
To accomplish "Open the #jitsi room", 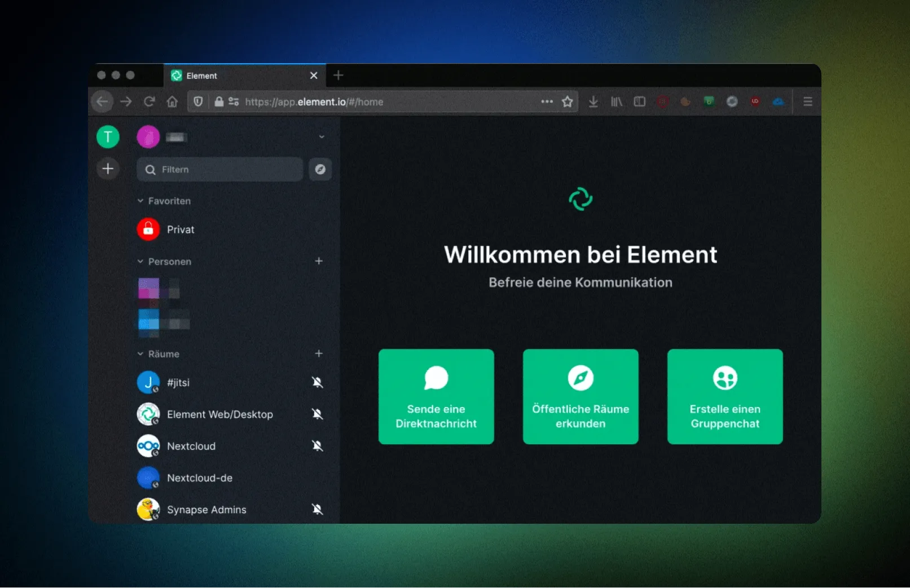I will pos(234,382).
